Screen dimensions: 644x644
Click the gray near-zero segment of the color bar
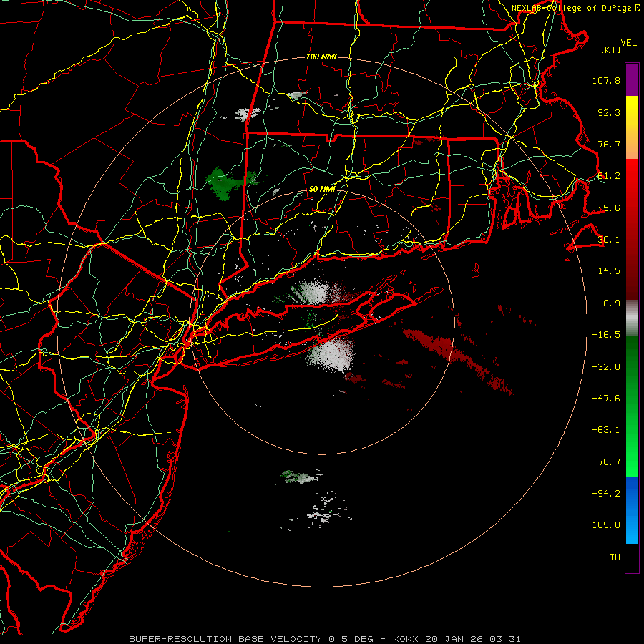[x=632, y=318]
